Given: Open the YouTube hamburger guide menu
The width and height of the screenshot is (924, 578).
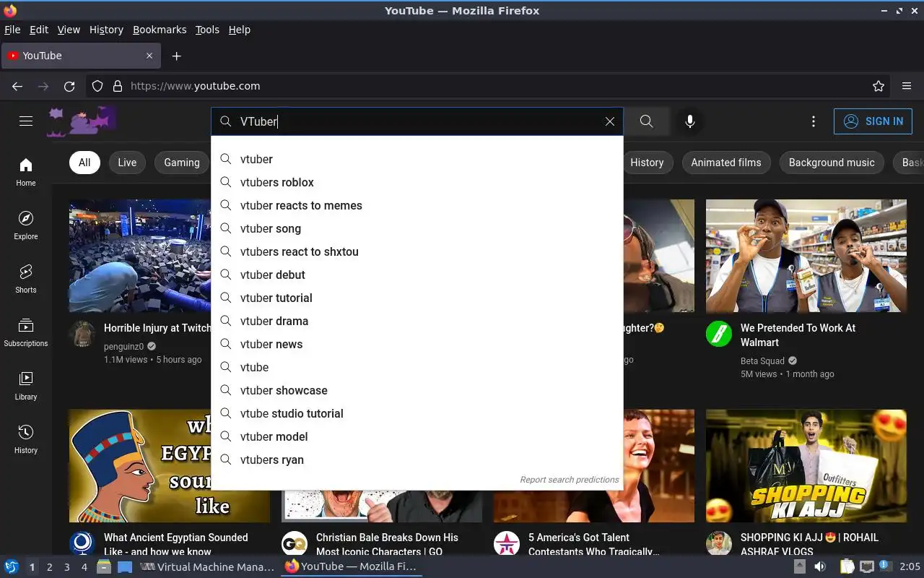Looking at the screenshot, I should (26, 121).
